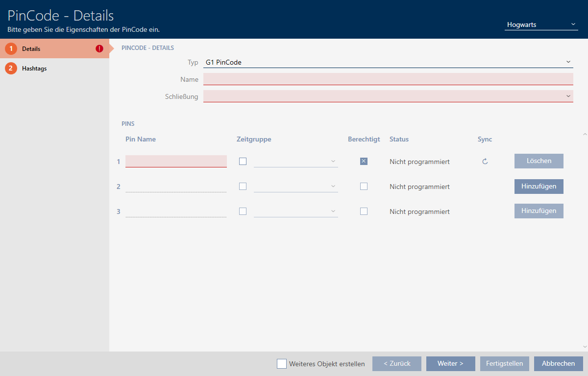588x376 pixels.
Task: Open the Hashtags step in sidebar
Action: click(x=34, y=69)
